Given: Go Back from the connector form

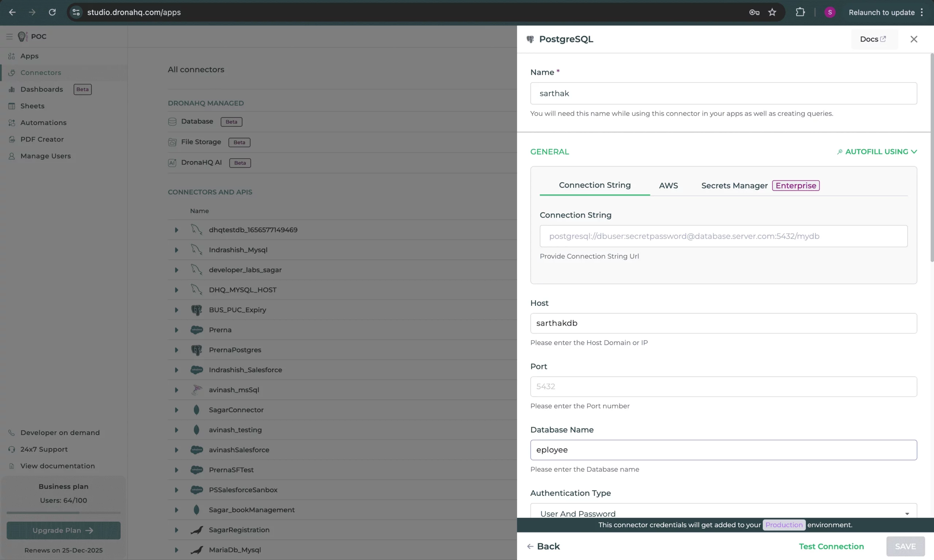Looking at the screenshot, I should point(543,546).
